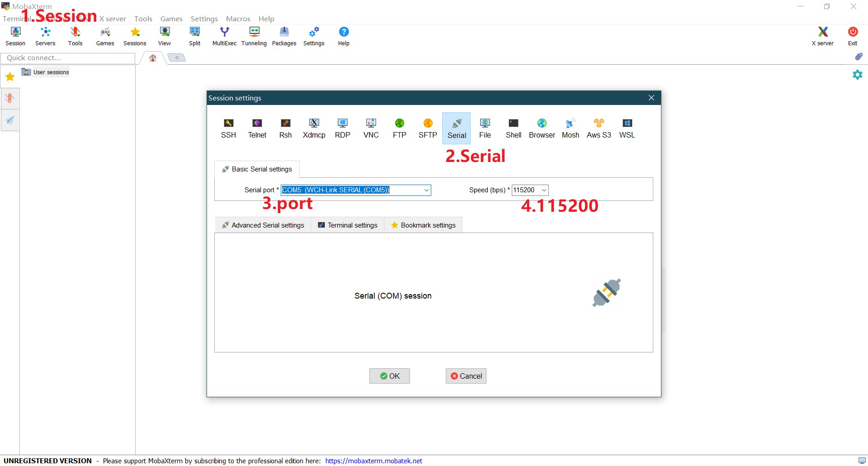Close the Session settings dialog
868x466 pixels.
tap(651, 98)
